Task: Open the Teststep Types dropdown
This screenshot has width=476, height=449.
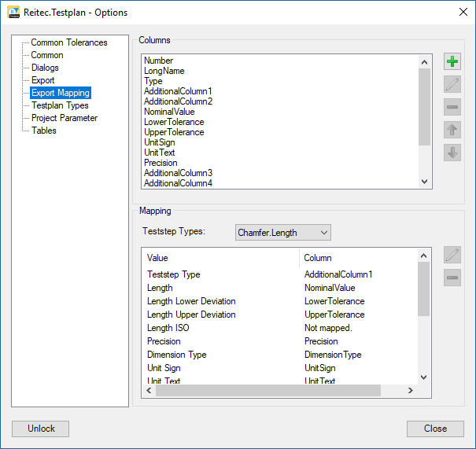Action: point(283,233)
